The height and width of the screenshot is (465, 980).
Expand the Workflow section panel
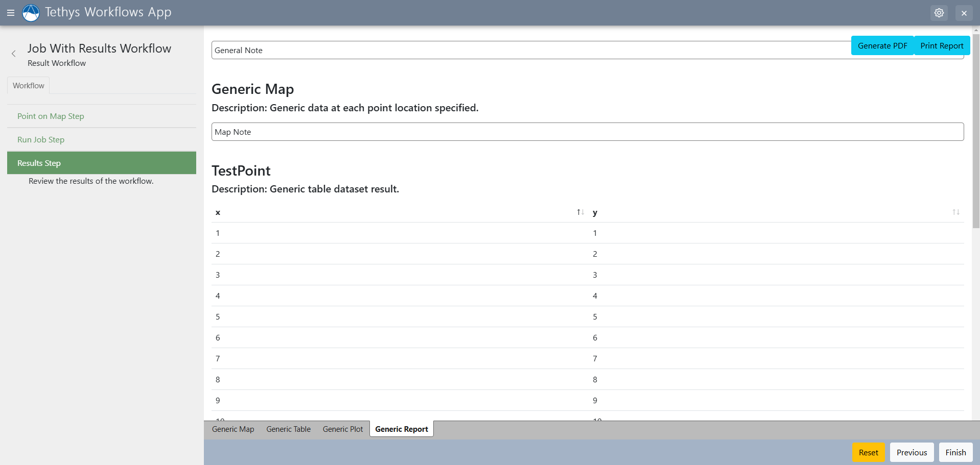click(28, 85)
